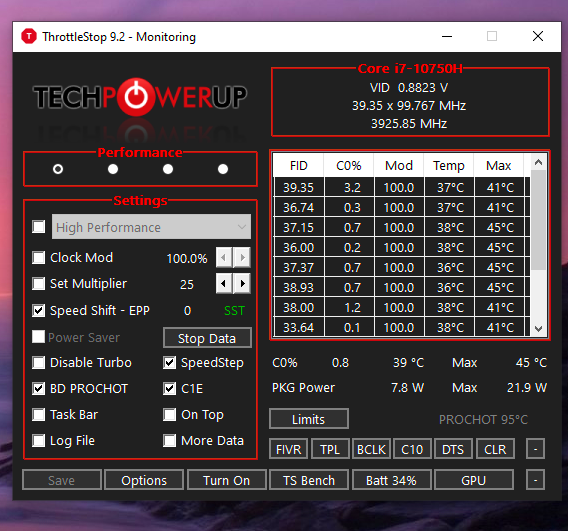
Task: Click the ThrottleStop title bar icon
Action: [x=29, y=36]
